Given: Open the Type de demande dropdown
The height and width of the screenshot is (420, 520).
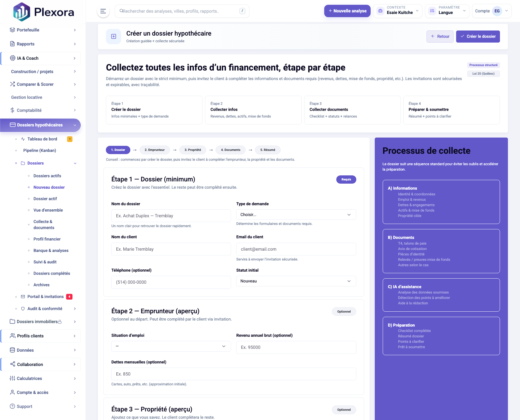Looking at the screenshot, I should pos(296,215).
